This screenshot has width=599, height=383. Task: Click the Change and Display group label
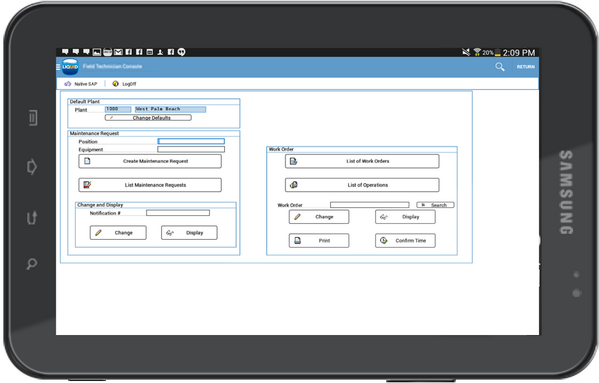100,205
